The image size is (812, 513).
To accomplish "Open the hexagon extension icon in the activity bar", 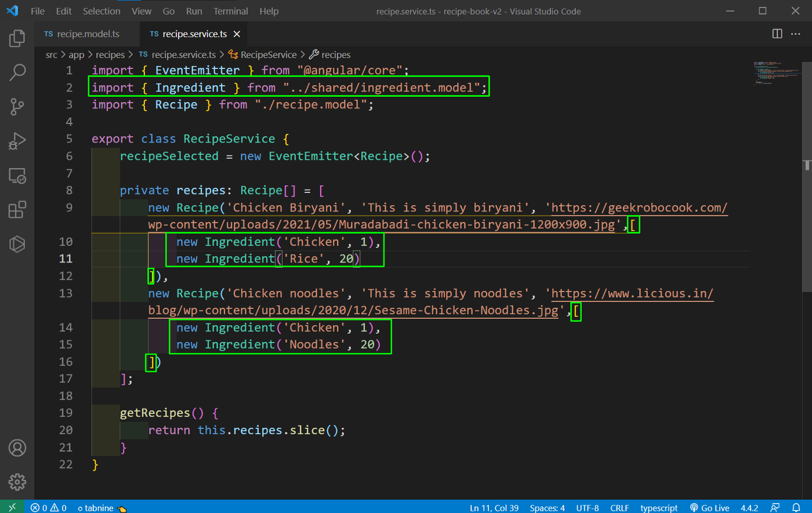I will coord(17,243).
